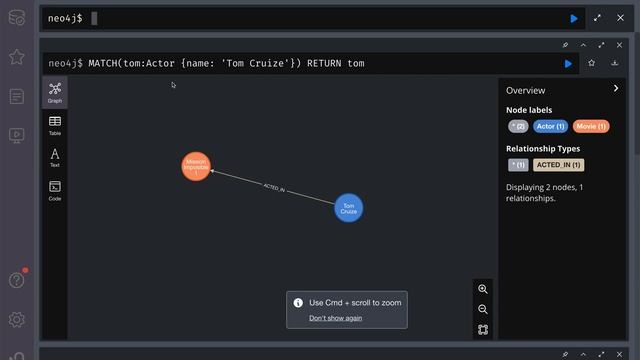Select the Movie (1) node label

(591, 127)
